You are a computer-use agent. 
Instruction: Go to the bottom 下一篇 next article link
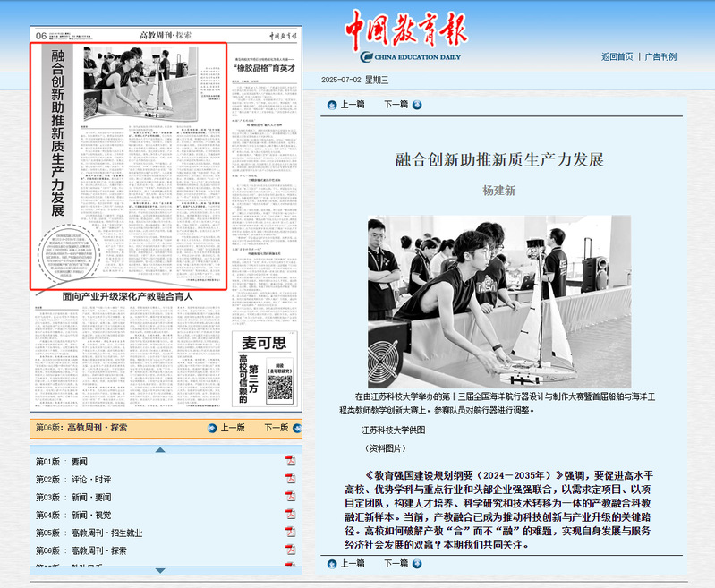pos(396,563)
